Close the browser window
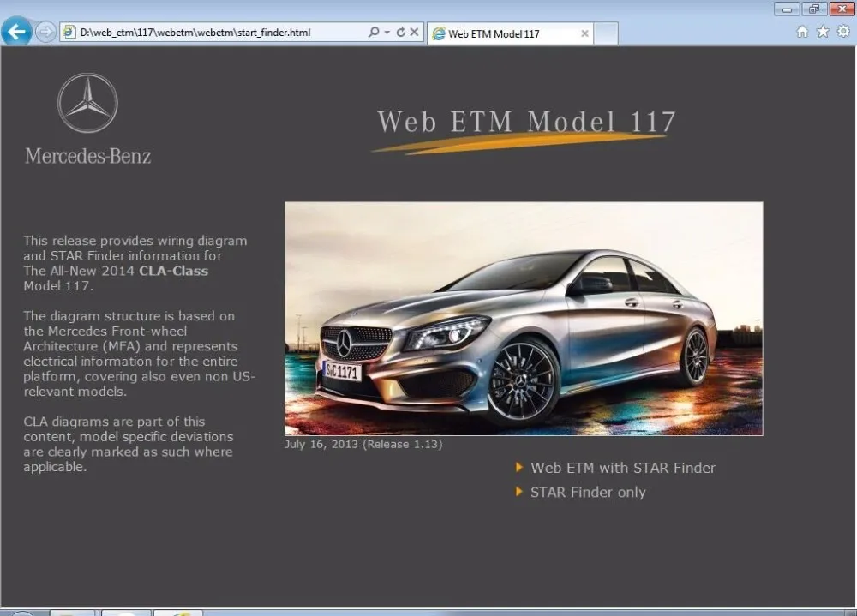Screen dimensions: 857x616 click(x=842, y=9)
